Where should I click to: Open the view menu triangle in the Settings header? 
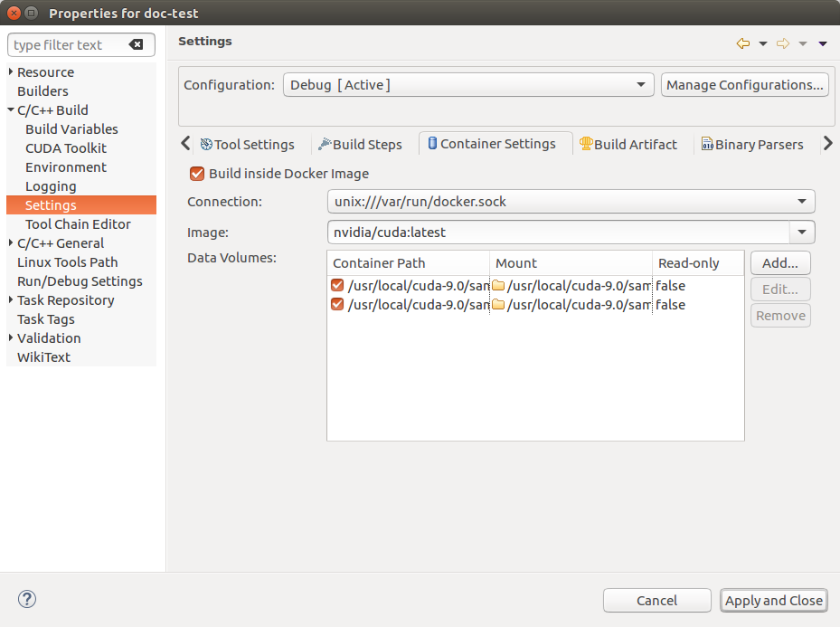point(823,43)
